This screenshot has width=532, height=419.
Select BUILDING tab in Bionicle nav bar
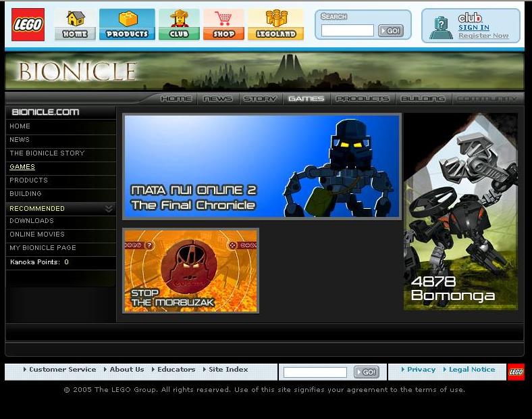click(423, 99)
